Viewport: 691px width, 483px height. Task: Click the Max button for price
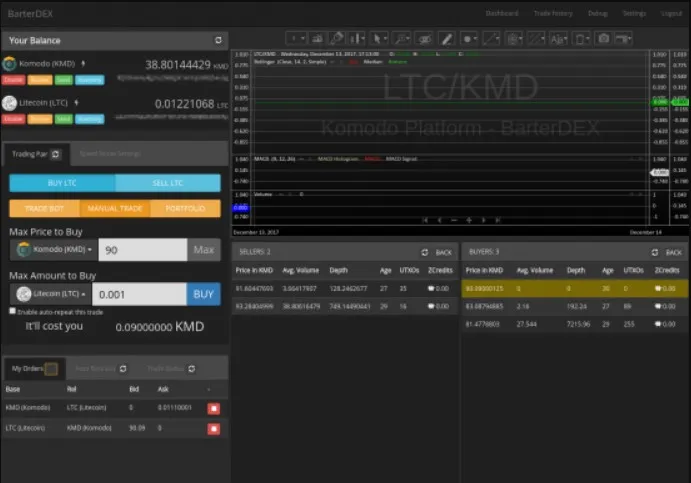[204, 250]
